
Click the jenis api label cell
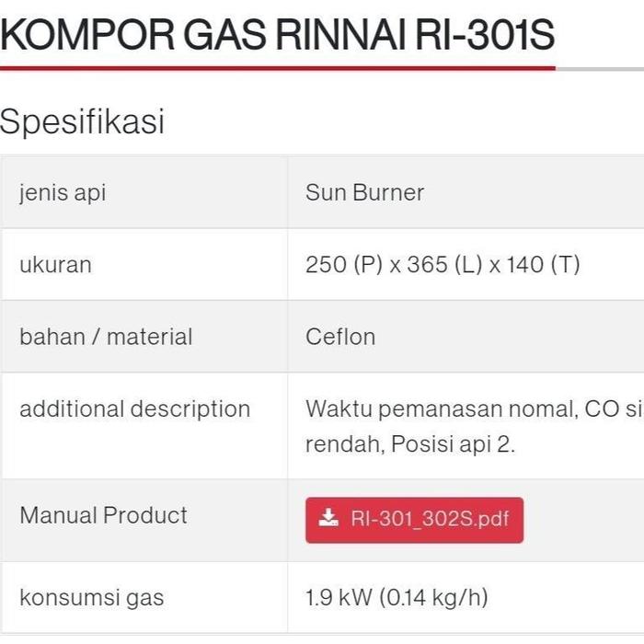coord(63,192)
